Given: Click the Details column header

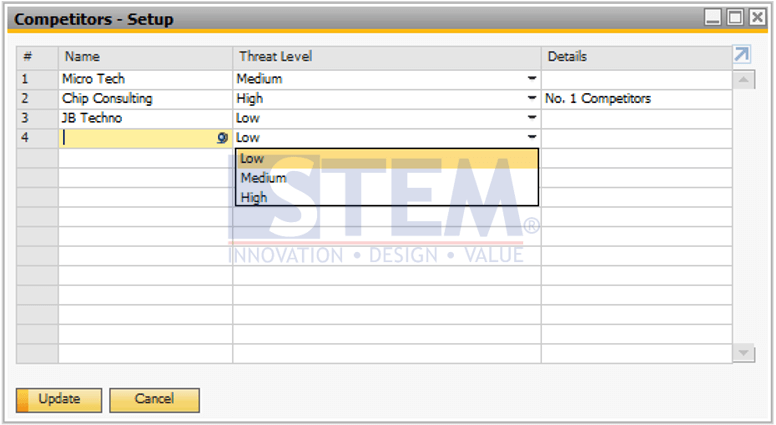Looking at the screenshot, I should [x=637, y=57].
